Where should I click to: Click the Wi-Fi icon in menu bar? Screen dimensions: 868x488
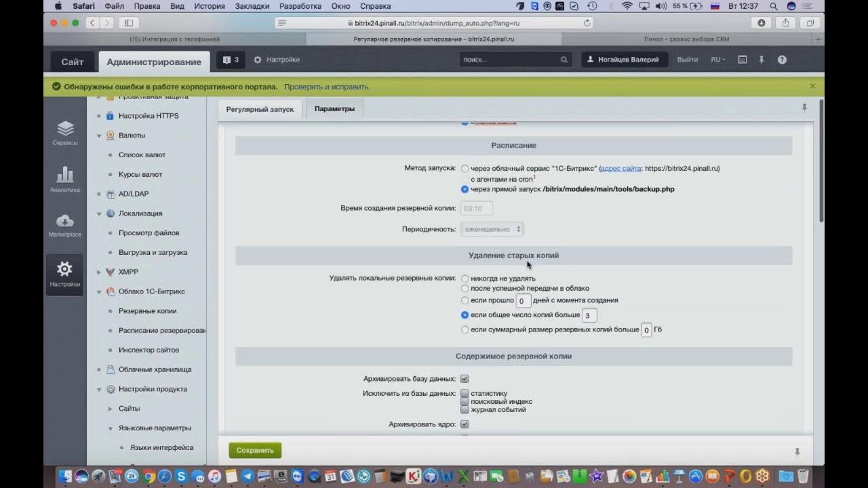coord(627,6)
